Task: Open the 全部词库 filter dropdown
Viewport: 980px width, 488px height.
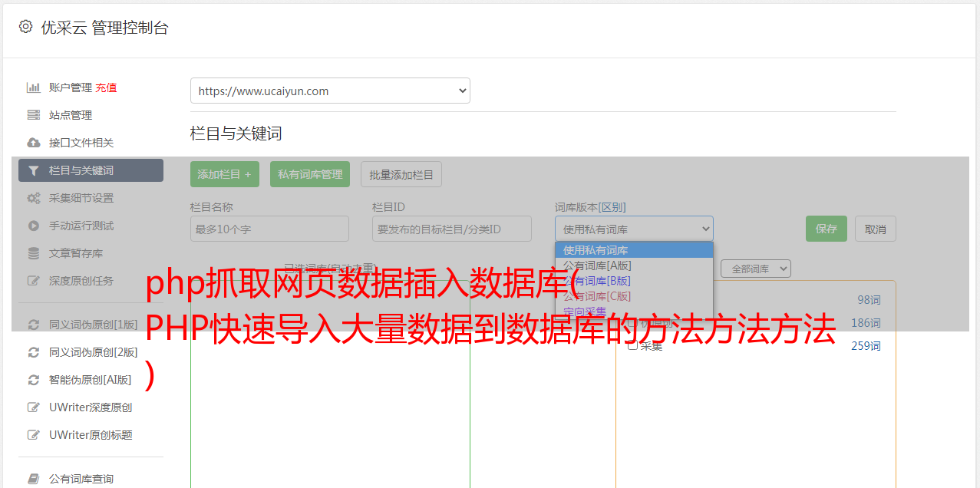Action: point(756,269)
